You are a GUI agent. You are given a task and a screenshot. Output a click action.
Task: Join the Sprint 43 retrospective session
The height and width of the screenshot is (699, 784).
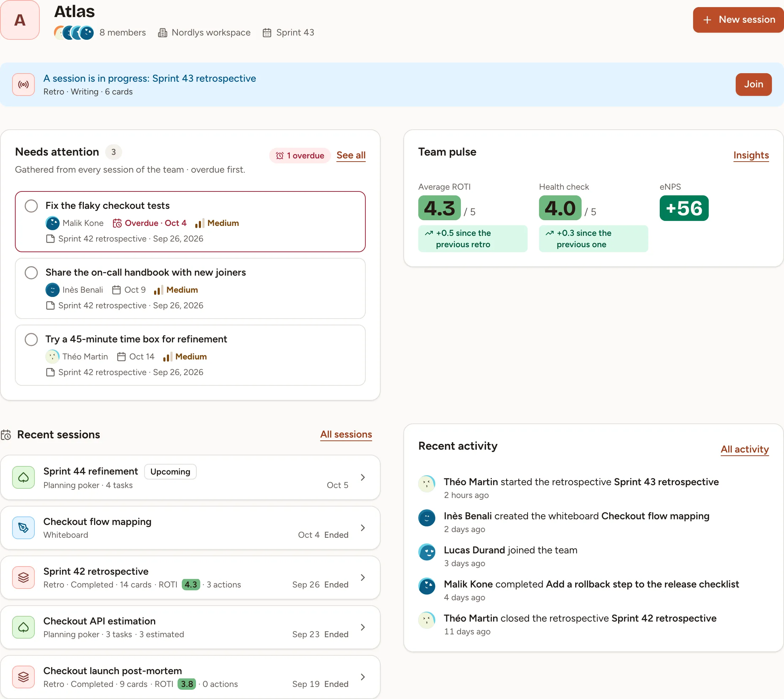pyautogui.click(x=753, y=85)
